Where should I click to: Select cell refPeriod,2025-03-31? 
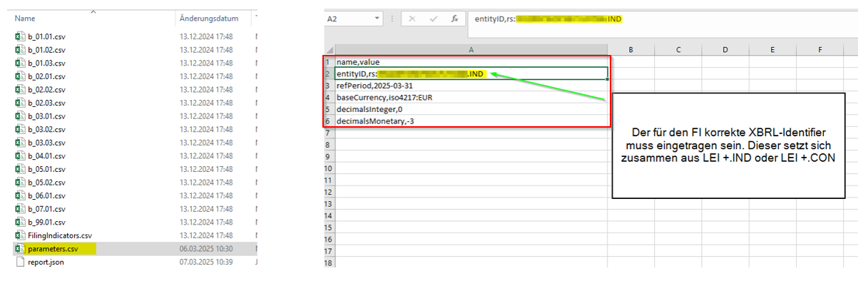(471, 86)
